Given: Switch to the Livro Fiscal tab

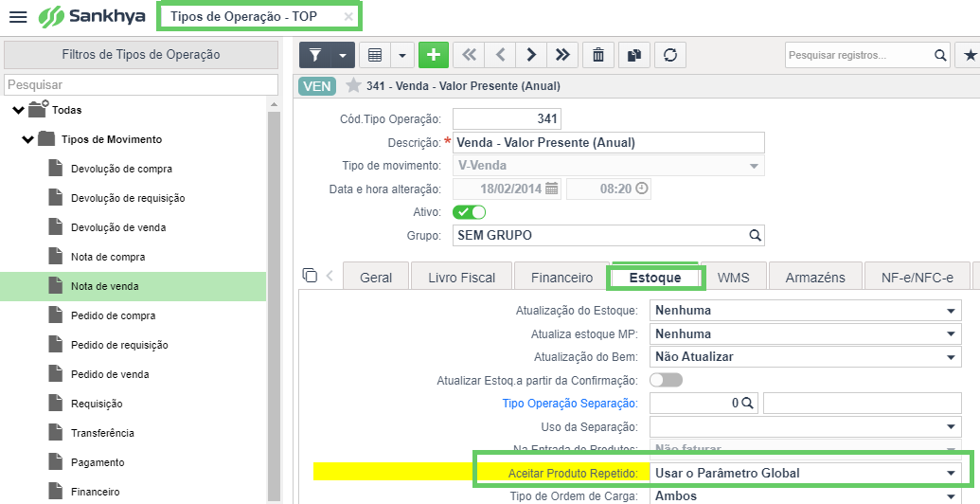Looking at the screenshot, I should (462, 278).
